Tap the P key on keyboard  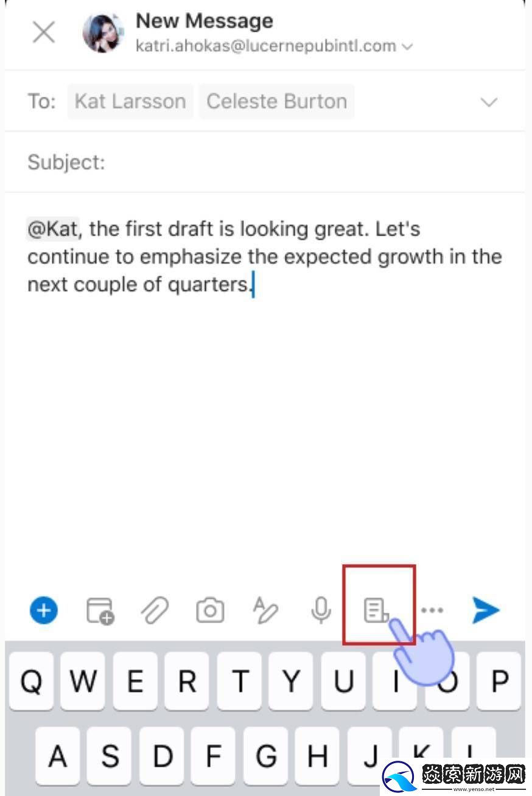500,682
